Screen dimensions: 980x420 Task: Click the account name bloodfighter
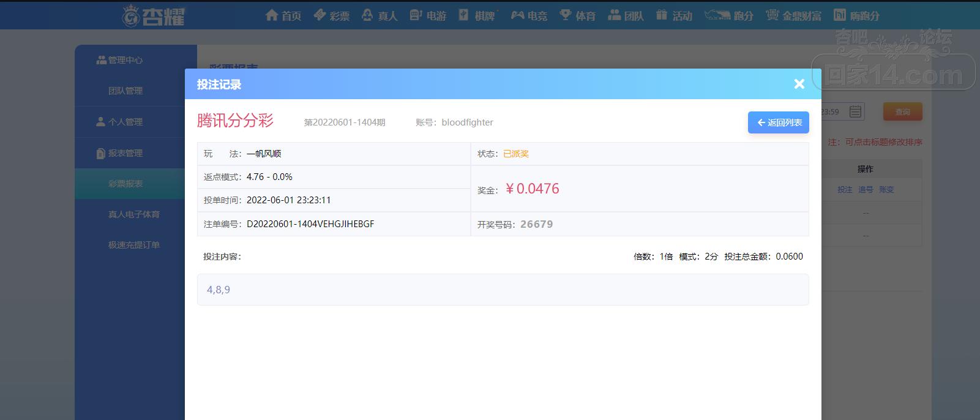(467, 122)
